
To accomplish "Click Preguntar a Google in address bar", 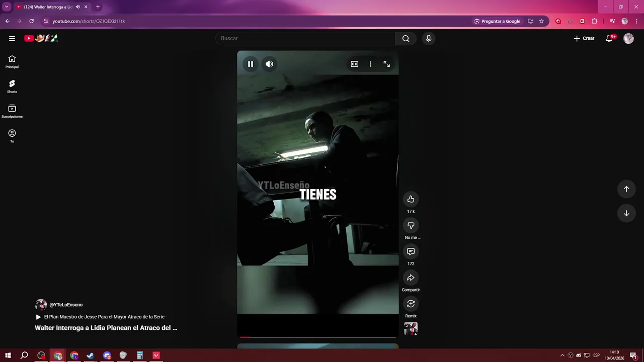I will pos(497,21).
